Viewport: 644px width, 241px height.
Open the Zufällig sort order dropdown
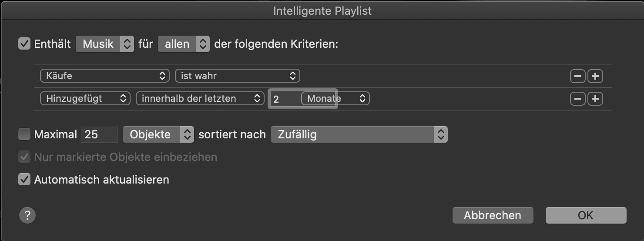click(x=359, y=134)
